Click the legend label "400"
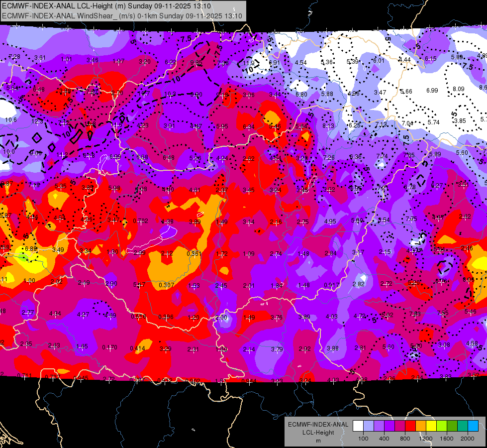The width and height of the screenshot is (487, 448). click(x=384, y=439)
